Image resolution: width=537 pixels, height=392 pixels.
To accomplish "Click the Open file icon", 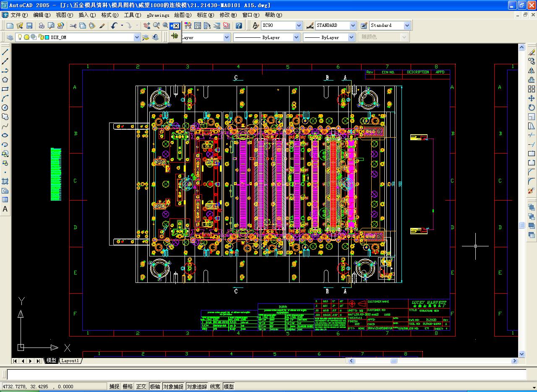I will [x=20, y=26].
